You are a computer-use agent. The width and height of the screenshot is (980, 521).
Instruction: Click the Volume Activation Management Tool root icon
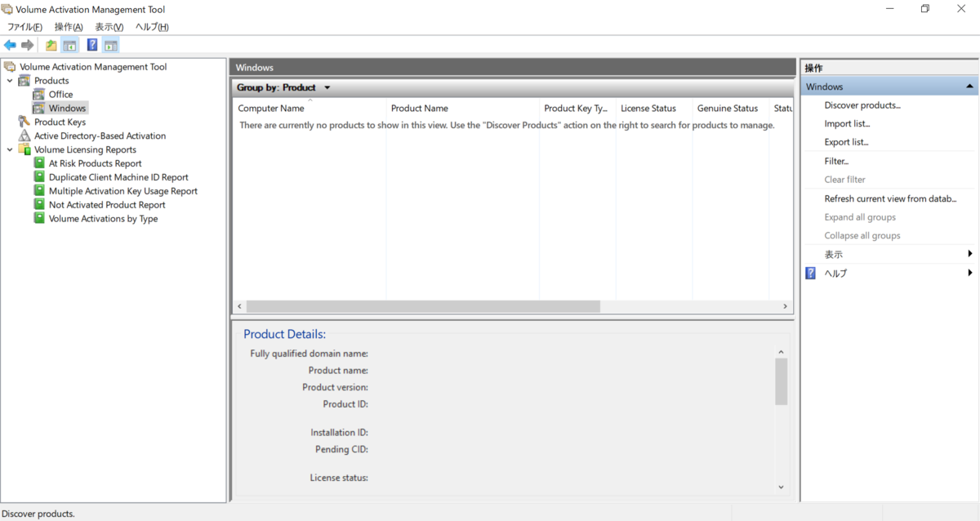pos(10,67)
